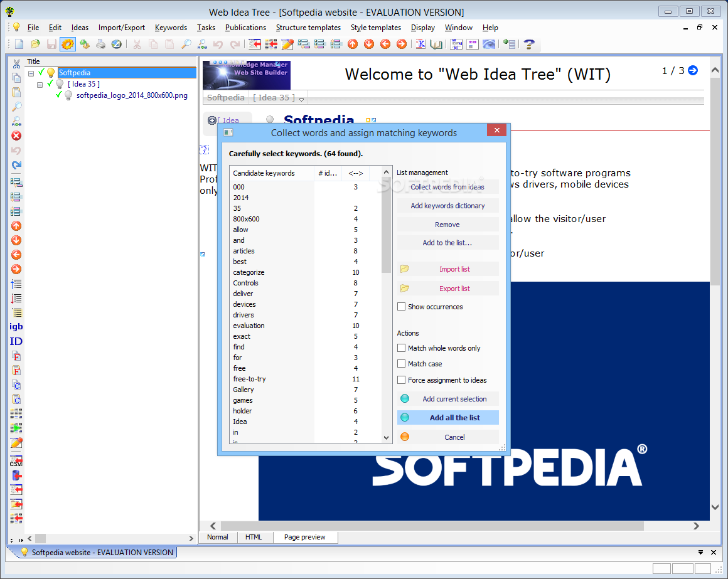Click the Candidate keywords column header
Screen dimensions: 728x579
[x=272, y=173]
